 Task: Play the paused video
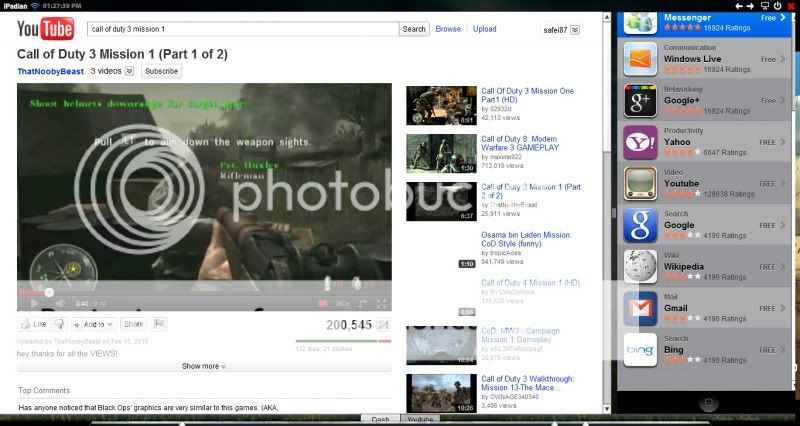[33, 303]
